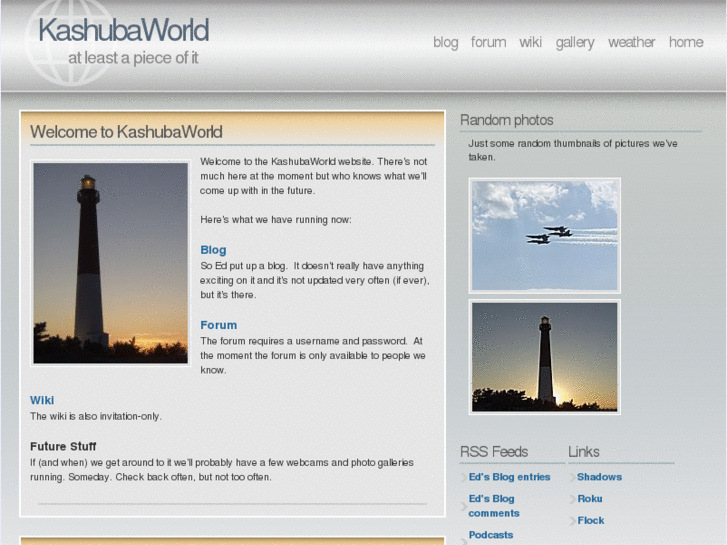Visit the Flock link
Image resolution: width=727 pixels, height=545 pixels.
[591, 520]
